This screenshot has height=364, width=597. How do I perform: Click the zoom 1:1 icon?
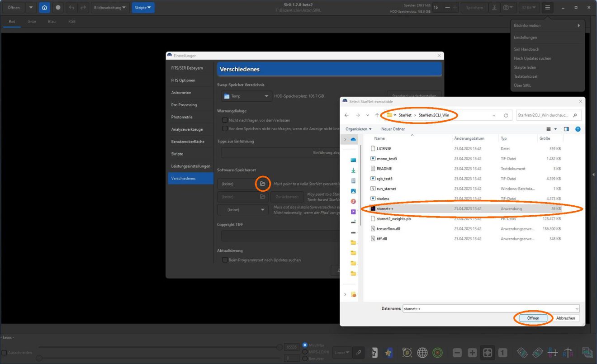click(x=502, y=353)
